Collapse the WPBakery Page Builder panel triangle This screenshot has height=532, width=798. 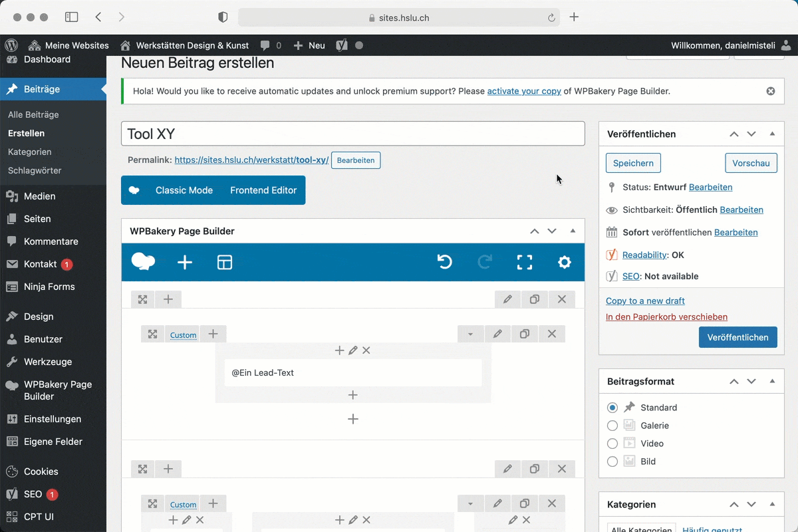point(573,231)
